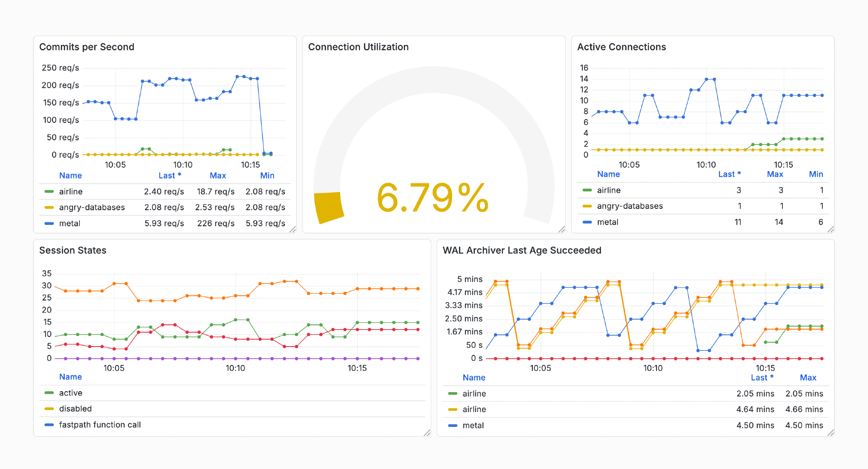Toggle metal series in Commits per Second legend
Viewport: 868px width, 469px height.
(x=70, y=223)
